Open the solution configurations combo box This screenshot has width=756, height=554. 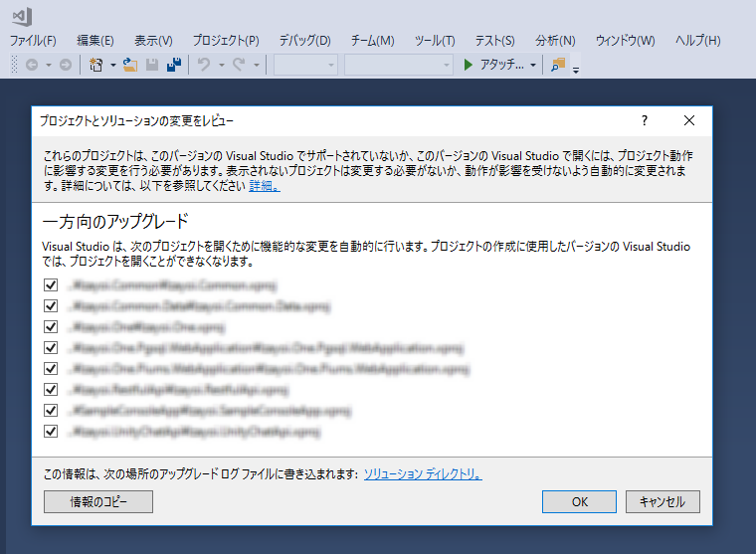[305, 65]
